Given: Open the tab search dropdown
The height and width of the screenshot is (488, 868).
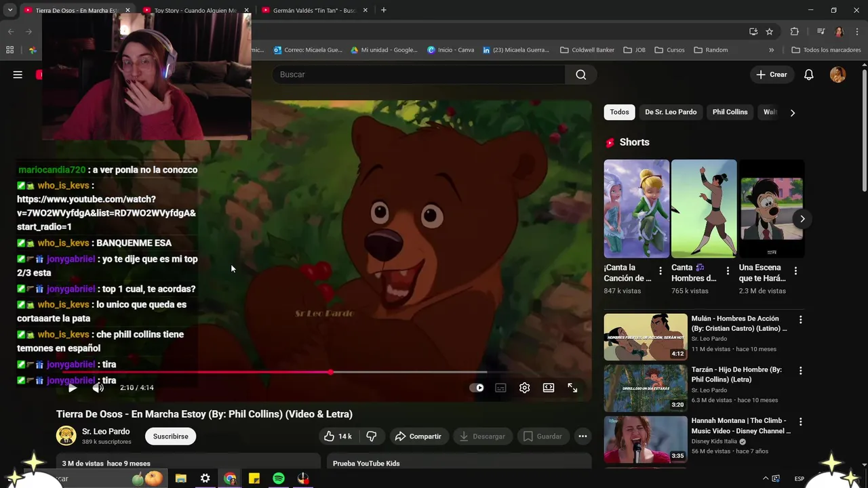Looking at the screenshot, I should [x=10, y=10].
